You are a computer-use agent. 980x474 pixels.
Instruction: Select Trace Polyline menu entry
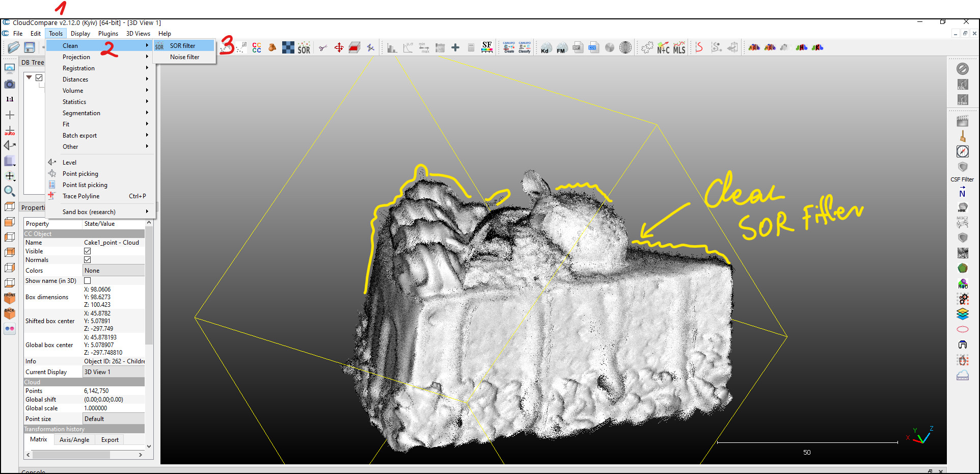[x=100, y=196]
